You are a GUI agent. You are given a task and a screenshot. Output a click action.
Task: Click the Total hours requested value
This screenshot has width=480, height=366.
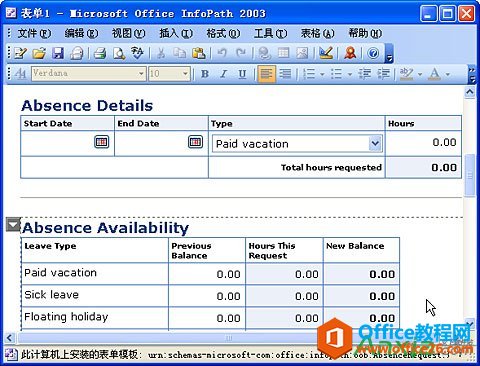point(423,168)
